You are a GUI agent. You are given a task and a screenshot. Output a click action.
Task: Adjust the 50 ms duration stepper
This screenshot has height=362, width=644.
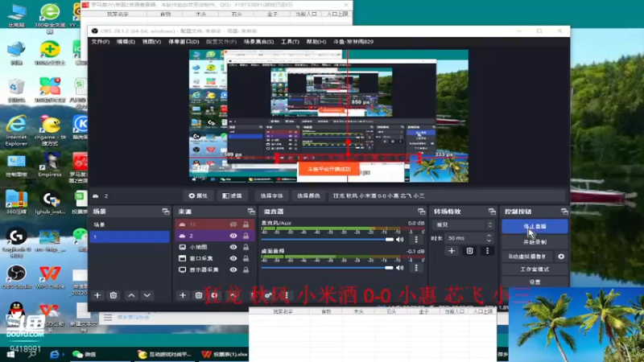pos(489,238)
